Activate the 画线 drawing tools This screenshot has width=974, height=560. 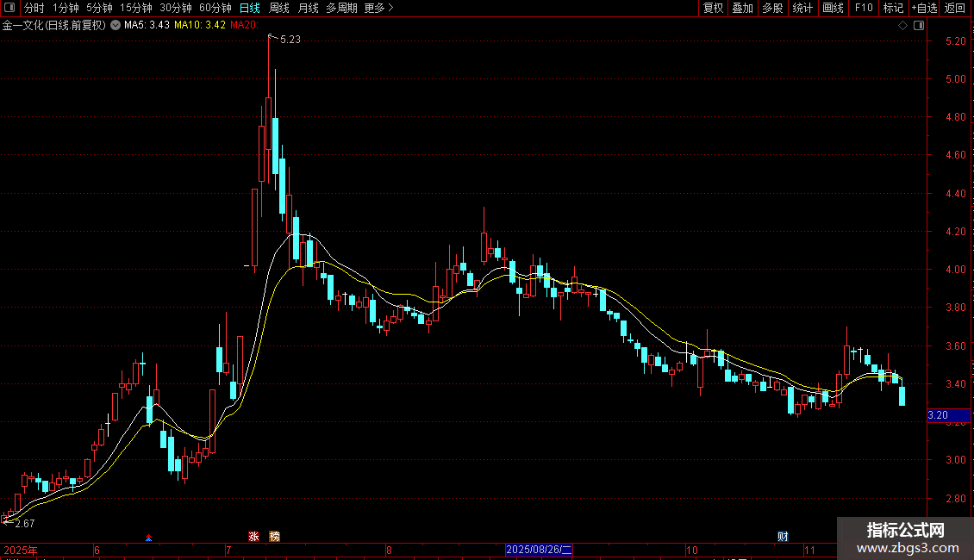(833, 8)
